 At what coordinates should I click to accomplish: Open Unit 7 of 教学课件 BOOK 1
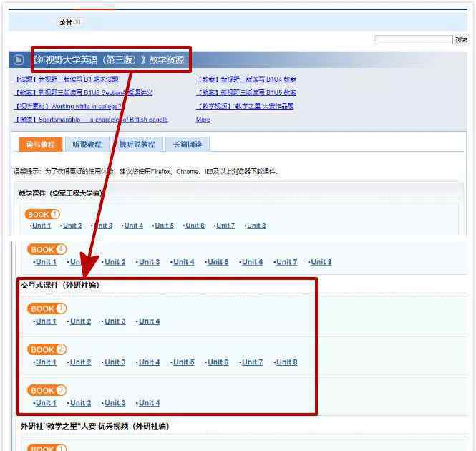click(x=225, y=225)
